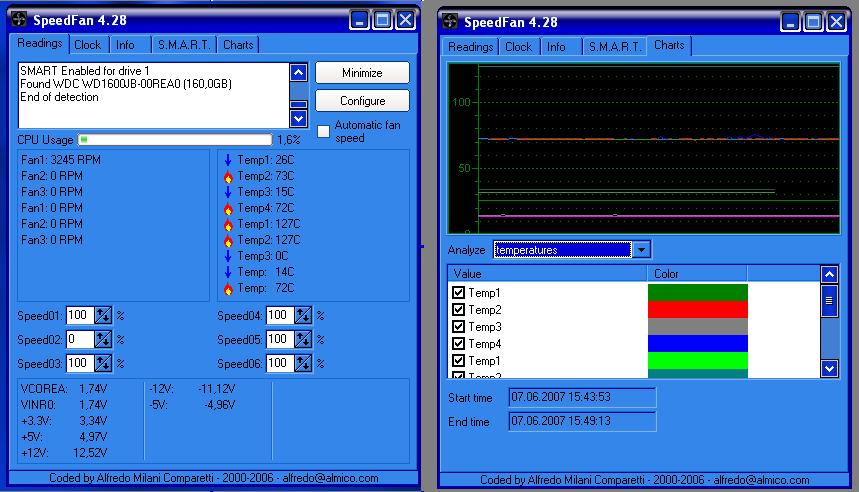
Task: Click SpeedFan fan icon in right window title bar
Action: (450, 21)
